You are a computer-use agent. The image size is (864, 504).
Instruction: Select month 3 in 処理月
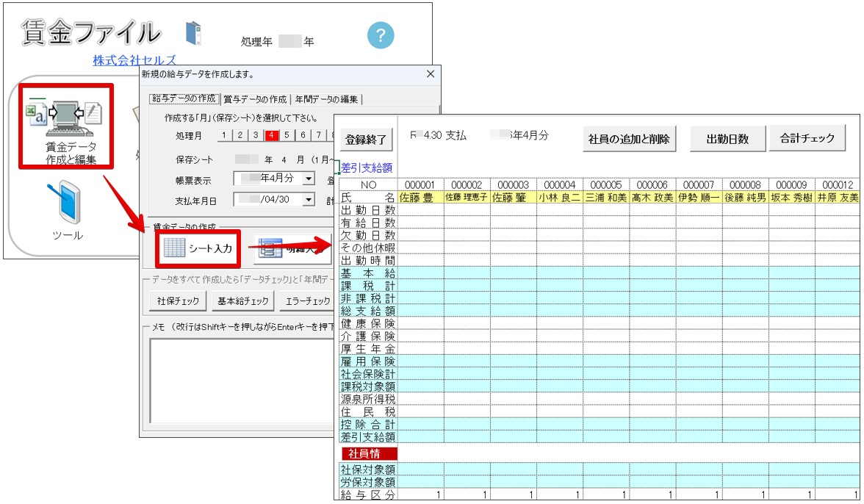(256, 135)
